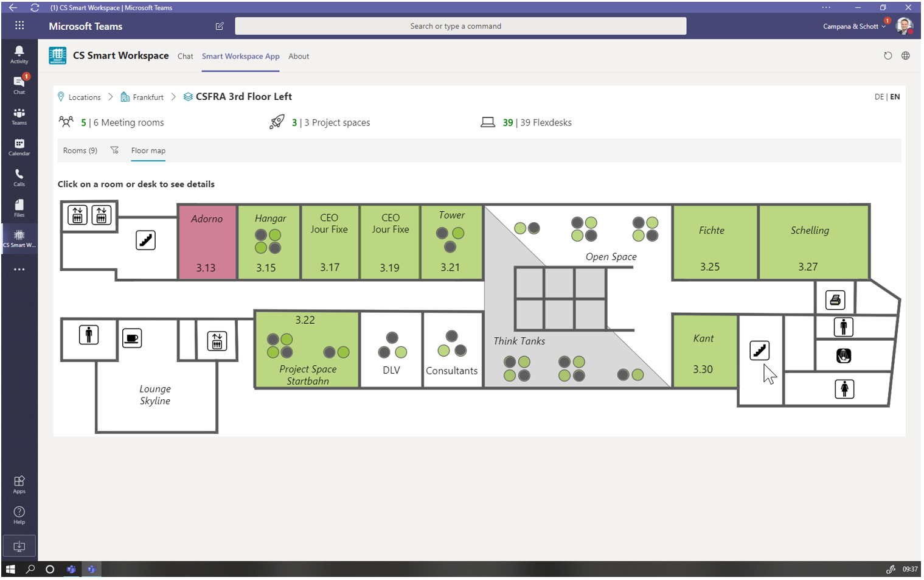Open Windows Start menu
Image resolution: width=924 pixels, height=580 pixels.
(10, 569)
